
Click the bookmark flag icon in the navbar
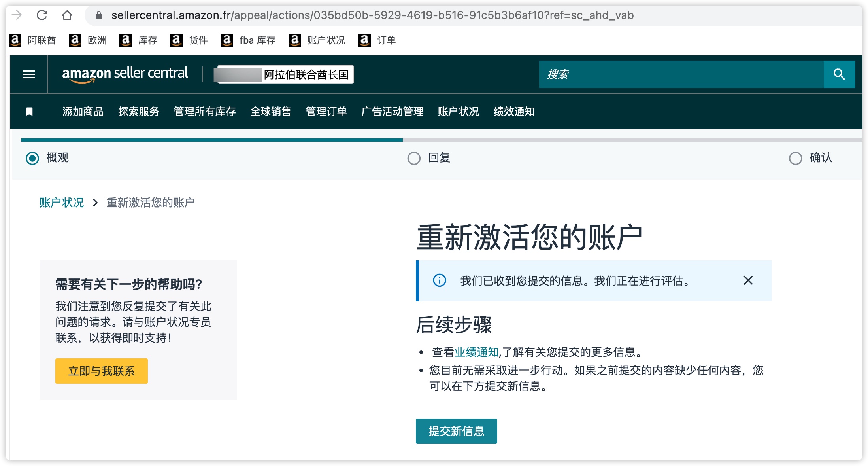(x=29, y=112)
